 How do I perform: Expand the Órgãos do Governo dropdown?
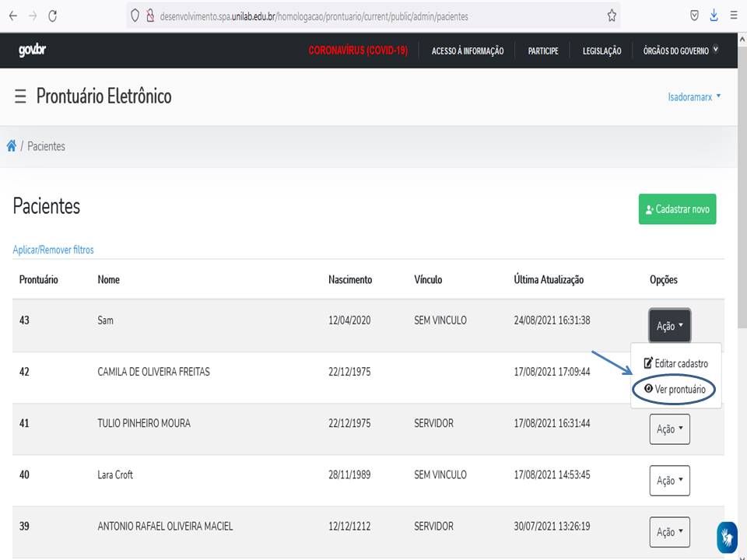[680, 51]
